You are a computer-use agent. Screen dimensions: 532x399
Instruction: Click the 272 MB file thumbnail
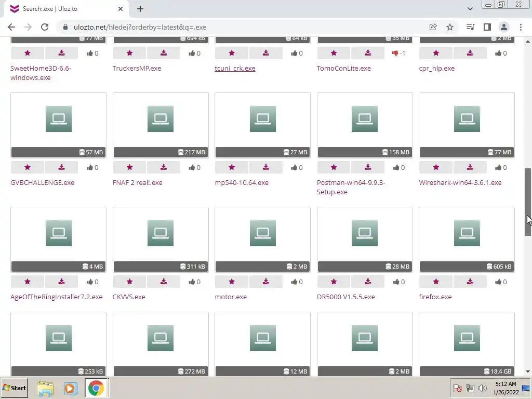click(x=161, y=344)
